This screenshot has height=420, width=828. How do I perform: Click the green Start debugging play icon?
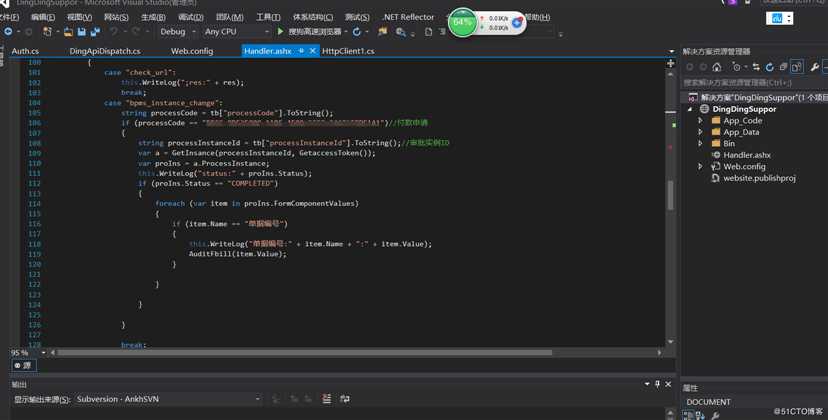tap(280, 32)
